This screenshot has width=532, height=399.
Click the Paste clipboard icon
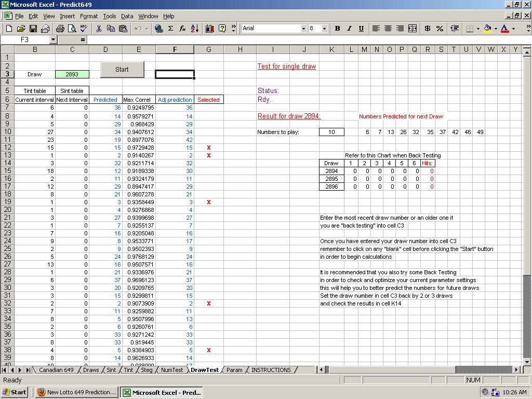[123, 29]
